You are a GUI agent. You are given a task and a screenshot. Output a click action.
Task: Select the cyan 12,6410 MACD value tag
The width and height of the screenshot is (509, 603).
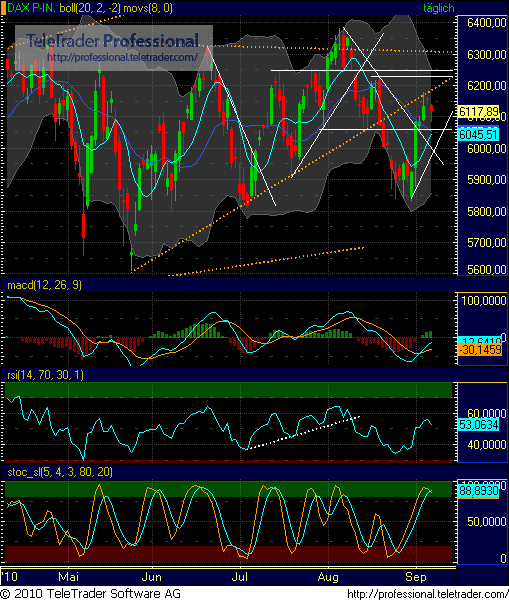pos(480,340)
